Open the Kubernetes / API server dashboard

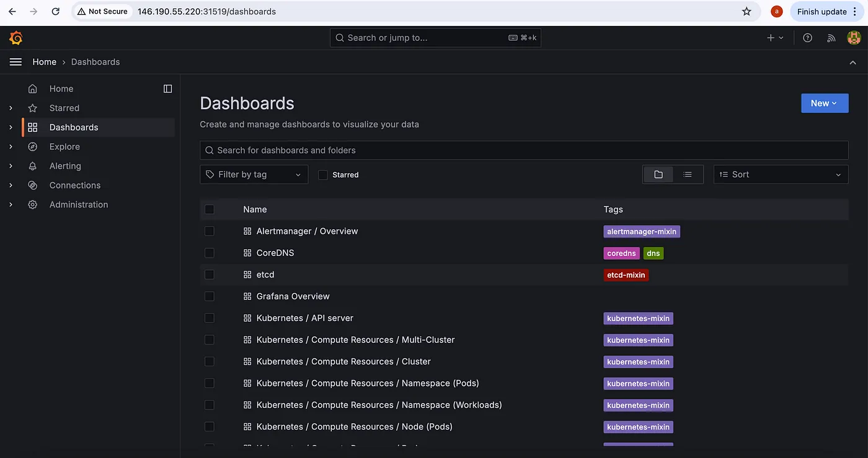[304, 318]
